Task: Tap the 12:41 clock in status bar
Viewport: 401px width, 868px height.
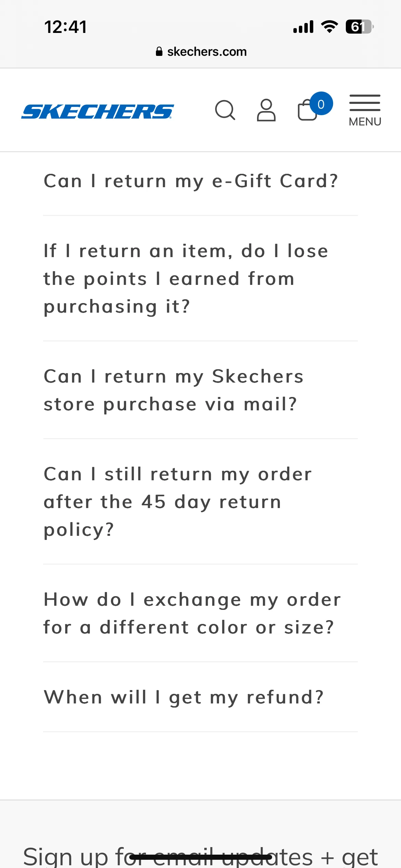Action: click(x=65, y=27)
